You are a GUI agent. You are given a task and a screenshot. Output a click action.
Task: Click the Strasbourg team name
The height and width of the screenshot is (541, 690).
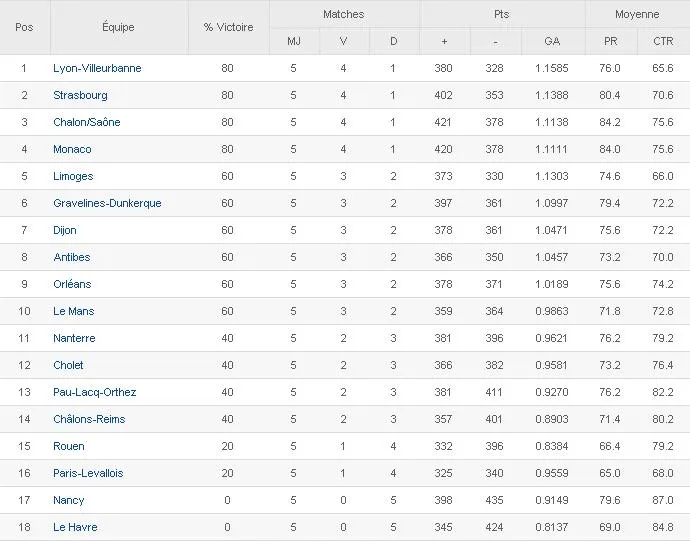[x=80, y=95]
